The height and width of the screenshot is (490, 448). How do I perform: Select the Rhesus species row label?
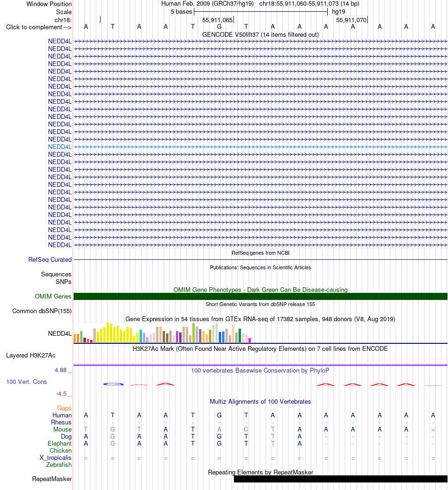click(61, 423)
